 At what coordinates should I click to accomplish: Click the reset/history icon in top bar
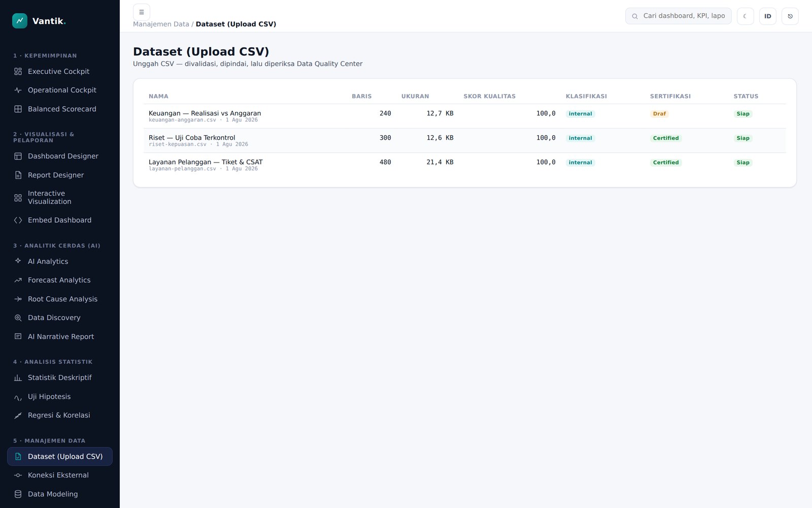790,16
